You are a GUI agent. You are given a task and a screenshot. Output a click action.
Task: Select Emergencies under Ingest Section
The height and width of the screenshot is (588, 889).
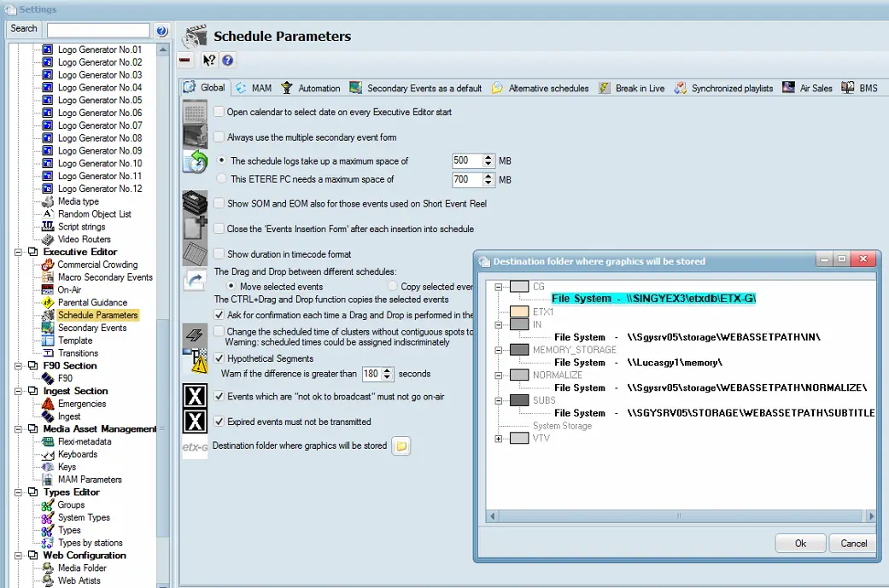pyautogui.click(x=81, y=404)
